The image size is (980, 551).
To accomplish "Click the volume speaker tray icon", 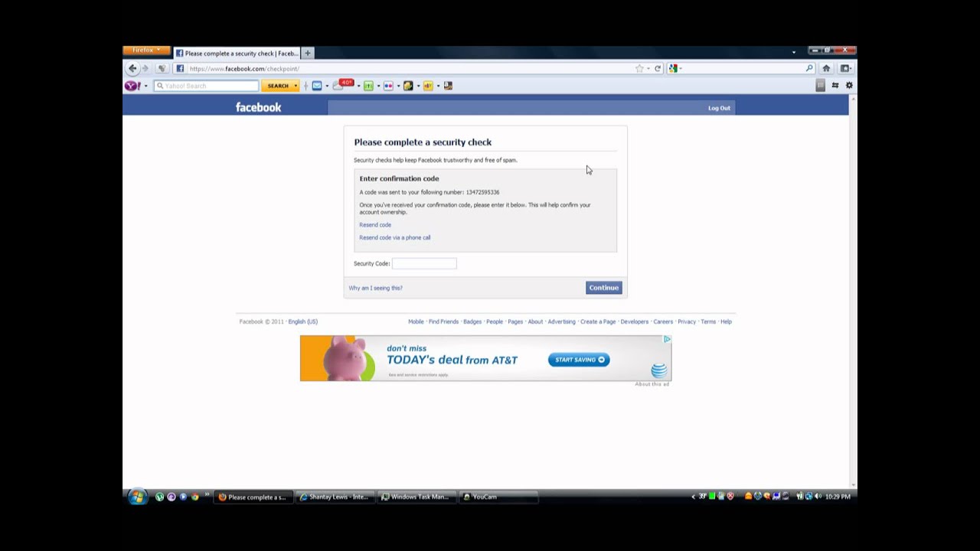I will [x=818, y=497].
